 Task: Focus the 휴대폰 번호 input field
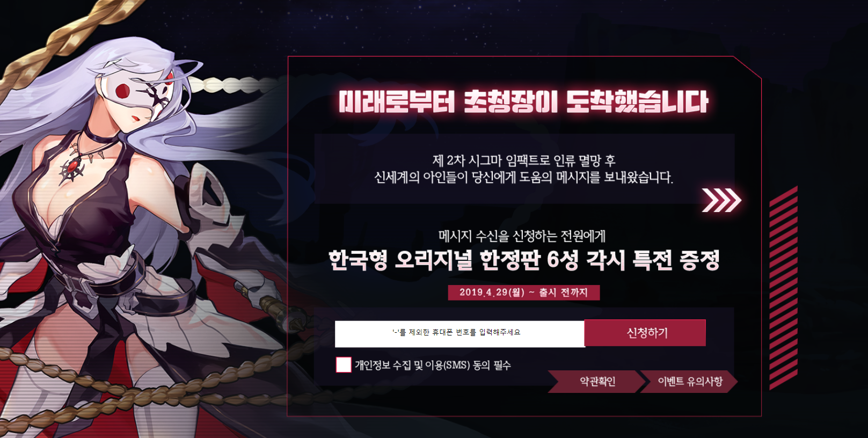(x=459, y=334)
